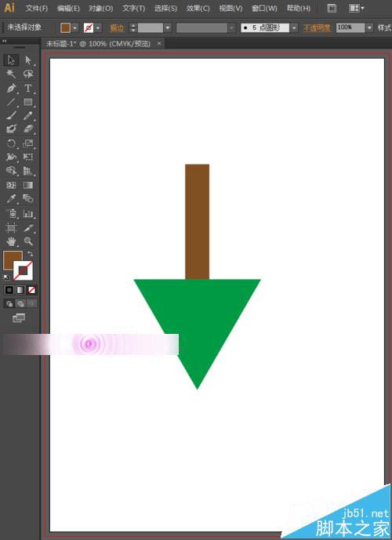Select the Mesh tool
This screenshot has height=540, width=392.
coord(11,185)
